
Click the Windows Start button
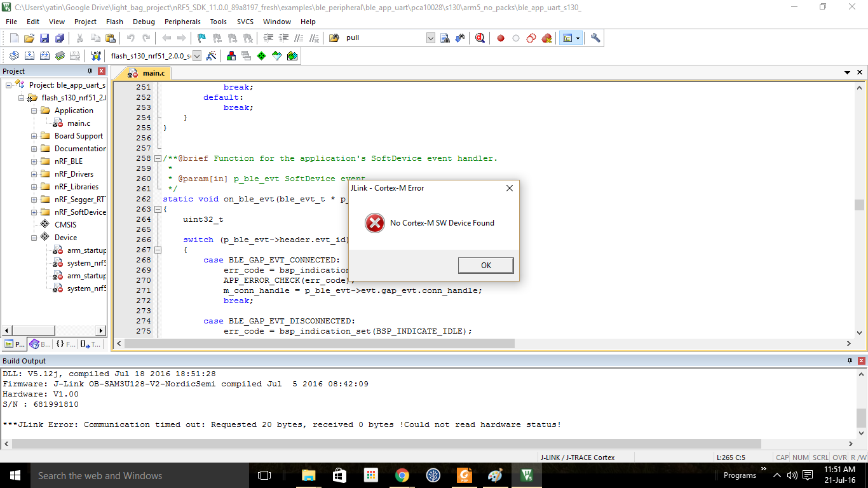(x=15, y=475)
